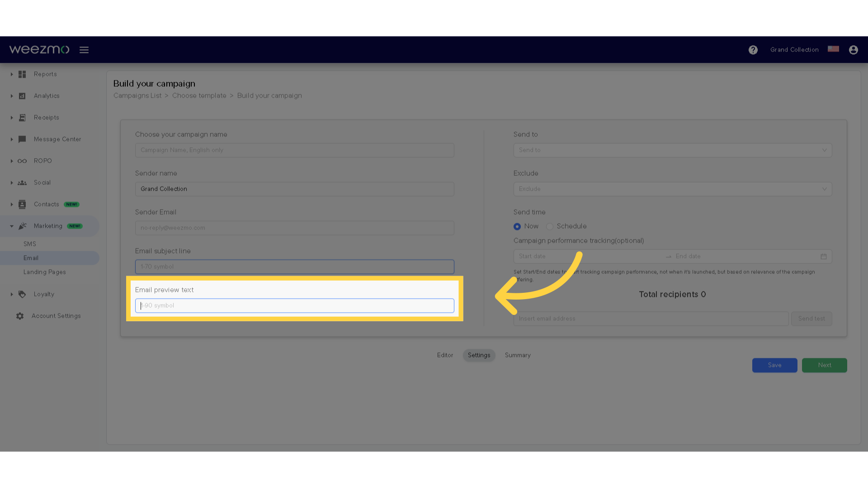
Task: Click the Account Settings label
Action: 56,316
